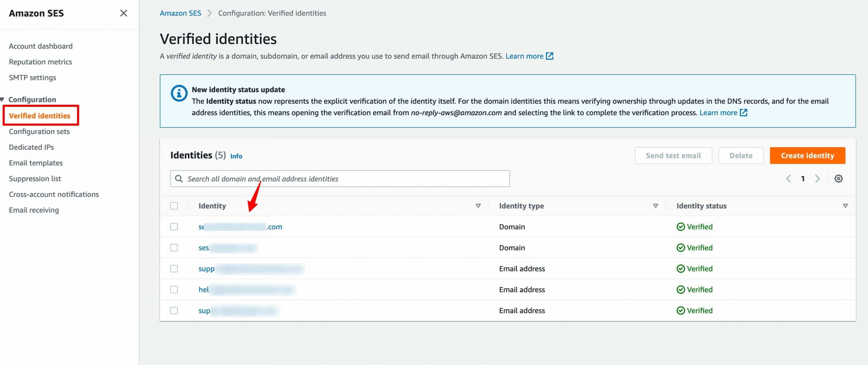Click the info circle icon in the status update banner
This screenshot has height=365, width=868.
pos(179,93)
